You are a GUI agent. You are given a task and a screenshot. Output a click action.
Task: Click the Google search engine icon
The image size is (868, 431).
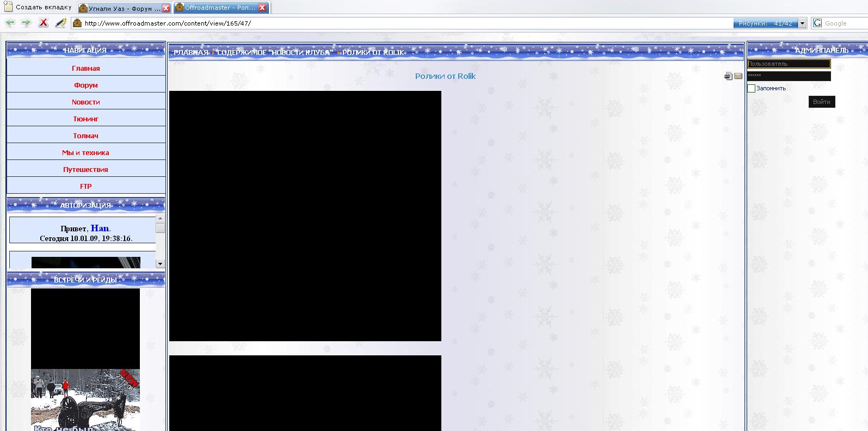817,23
